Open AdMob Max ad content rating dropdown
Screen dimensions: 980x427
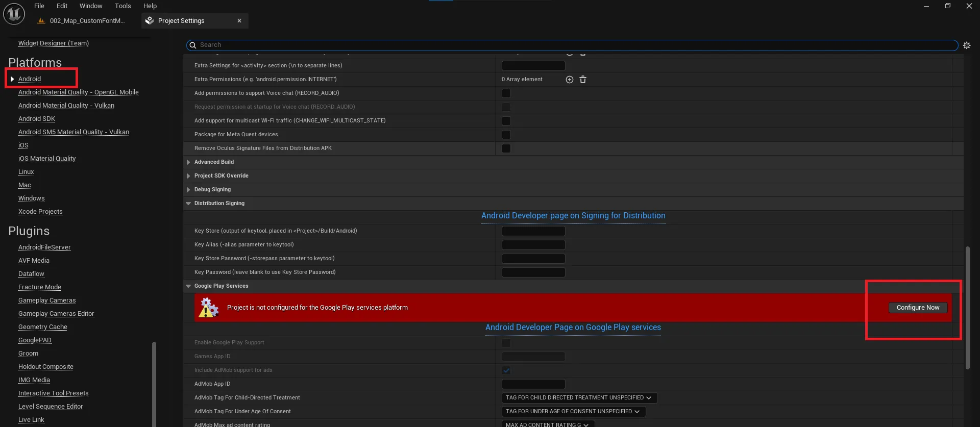tap(548, 424)
